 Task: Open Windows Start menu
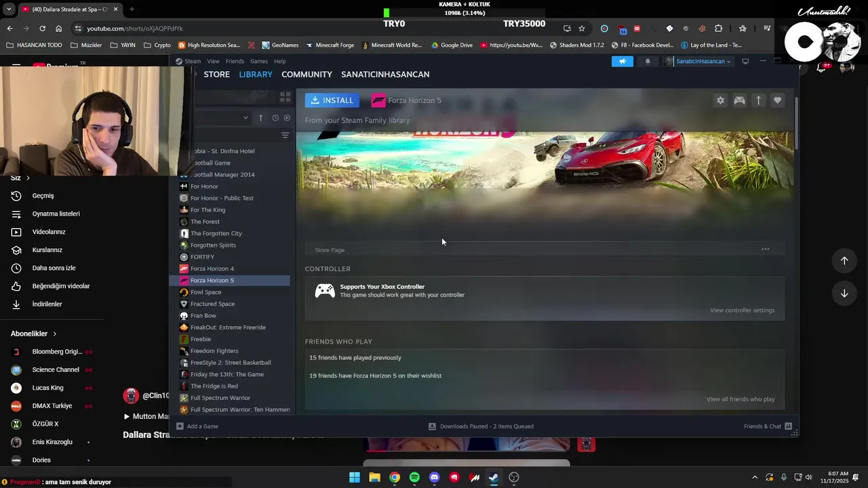tap(355, 477)
